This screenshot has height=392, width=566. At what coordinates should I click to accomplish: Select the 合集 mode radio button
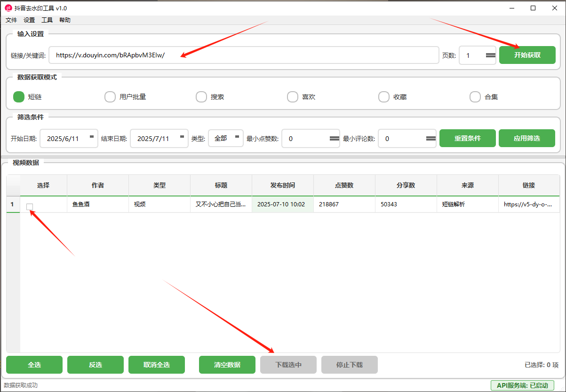click(x=475, y=97)
